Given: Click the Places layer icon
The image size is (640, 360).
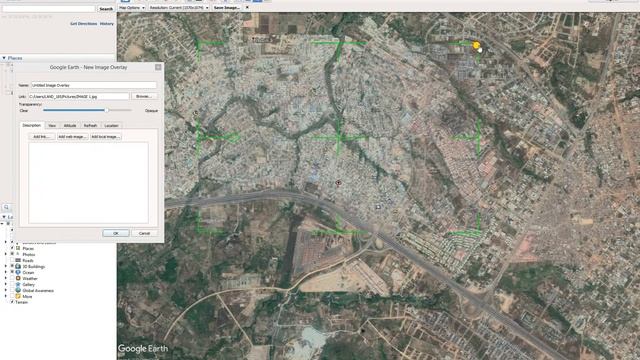Looking at the screenshot, I should click(18, 248).
